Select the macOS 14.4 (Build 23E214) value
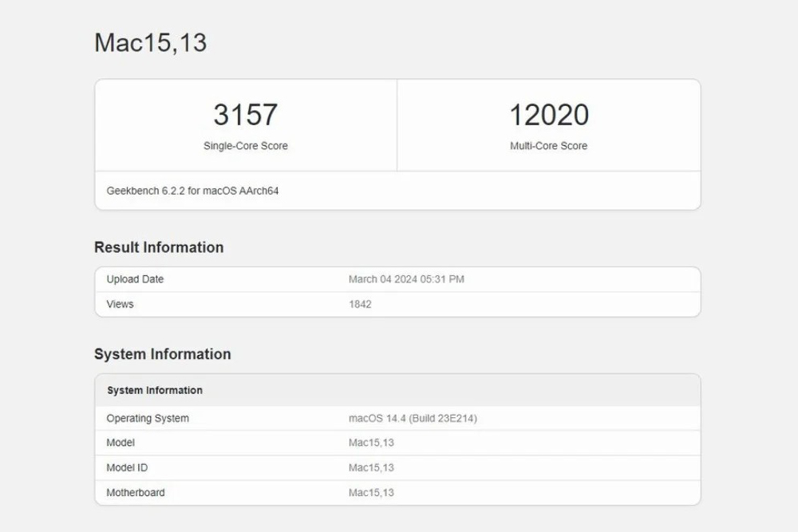 click(413, 418)
